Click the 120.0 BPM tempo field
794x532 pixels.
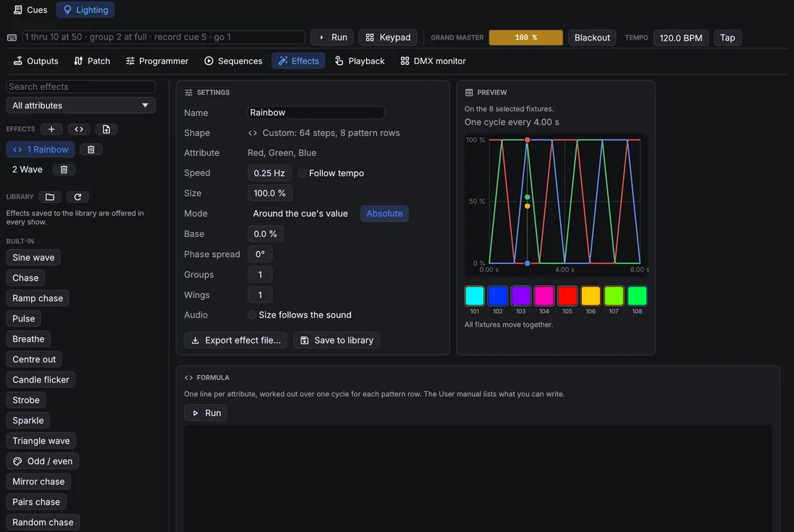click(x=681, y=38)
